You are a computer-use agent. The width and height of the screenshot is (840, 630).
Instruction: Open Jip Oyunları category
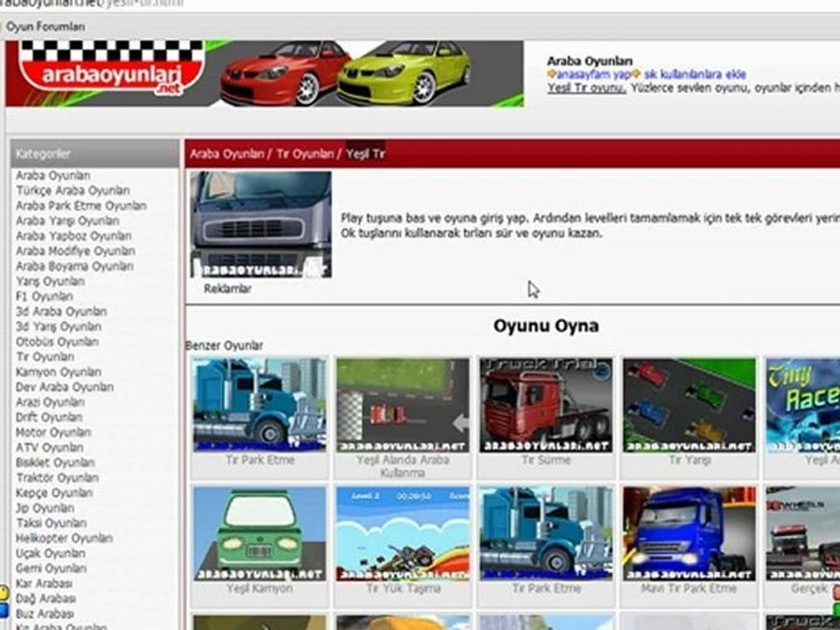pyautogui.click(x=45, y=507)
